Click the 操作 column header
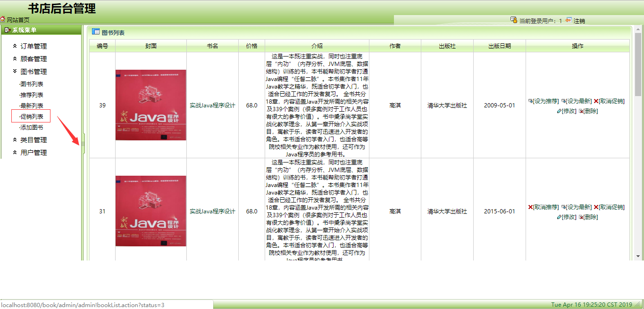The image size is (644, 309). [577, 46]
